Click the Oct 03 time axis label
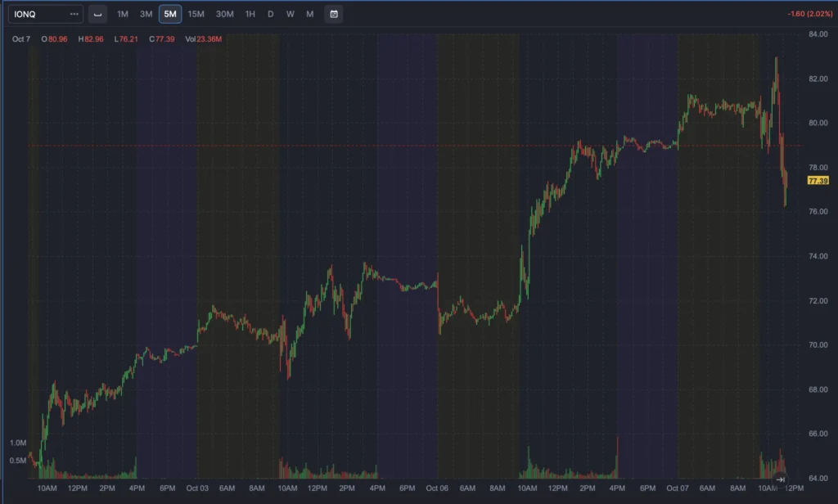The height and width of the screenshot is (504, 838). 197,488
